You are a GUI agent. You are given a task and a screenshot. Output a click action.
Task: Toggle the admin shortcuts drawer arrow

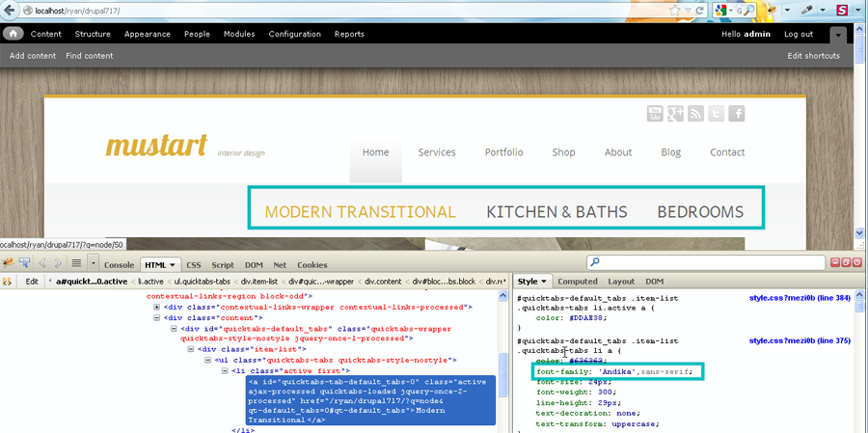click(838, 35)
